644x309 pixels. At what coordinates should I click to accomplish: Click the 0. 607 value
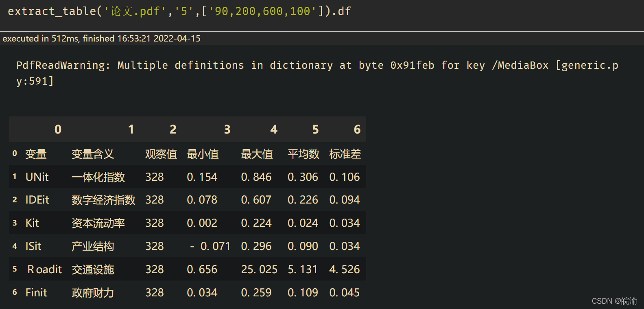point(256,199)
